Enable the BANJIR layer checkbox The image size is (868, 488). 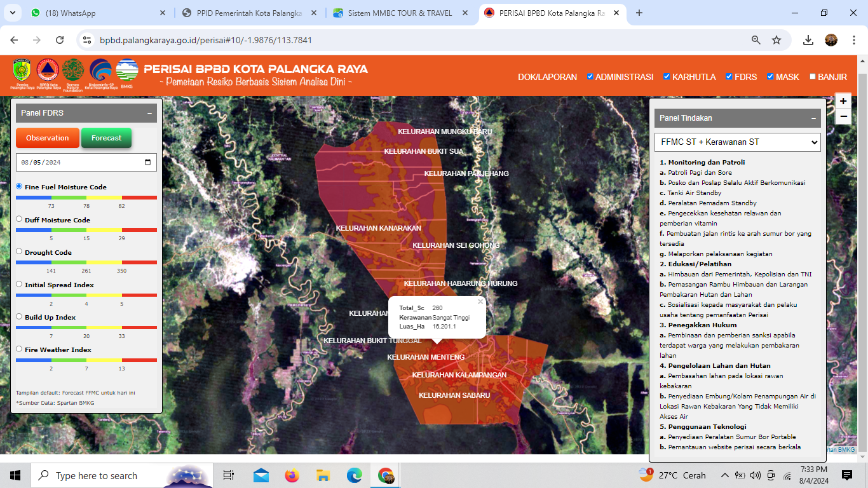pos(812,77)
